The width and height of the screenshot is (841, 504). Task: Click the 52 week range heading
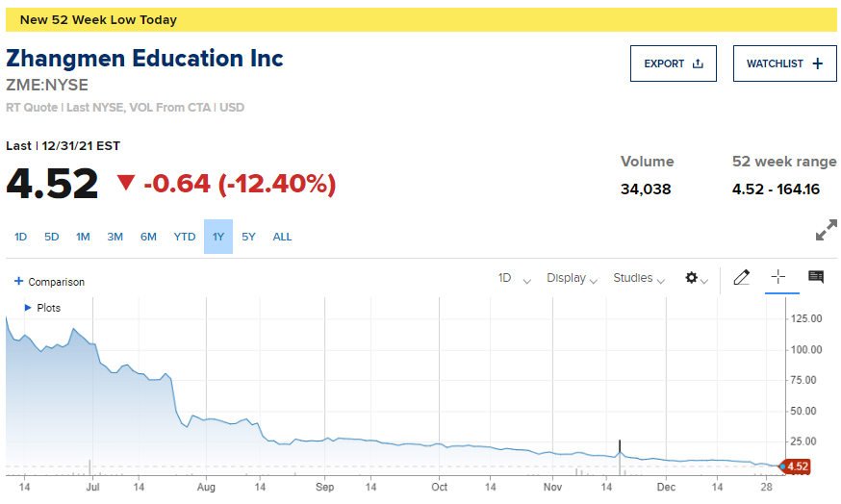[x=784, y=162]
